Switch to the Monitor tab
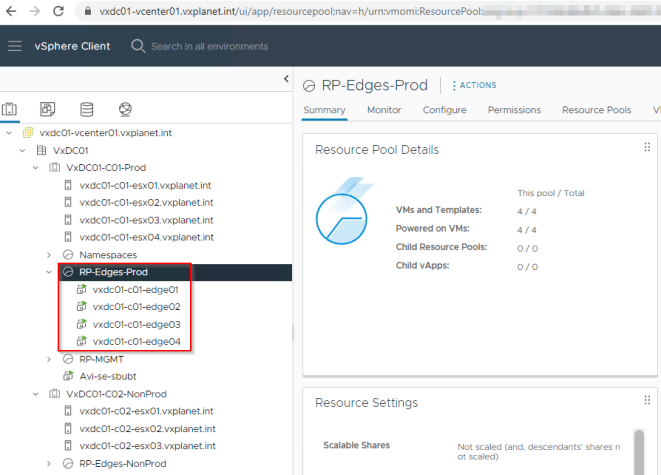This screenshot has width=661, height=475. 384,110
